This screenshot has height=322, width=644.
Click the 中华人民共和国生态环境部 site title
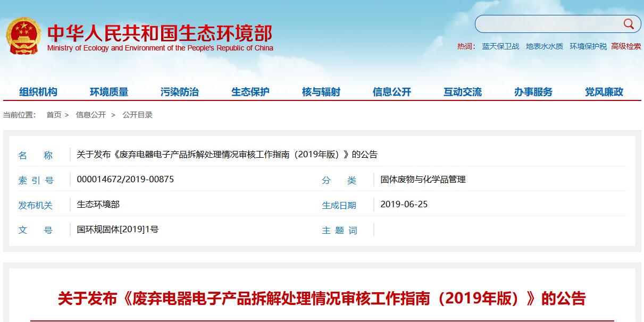[x=160, y=33]
